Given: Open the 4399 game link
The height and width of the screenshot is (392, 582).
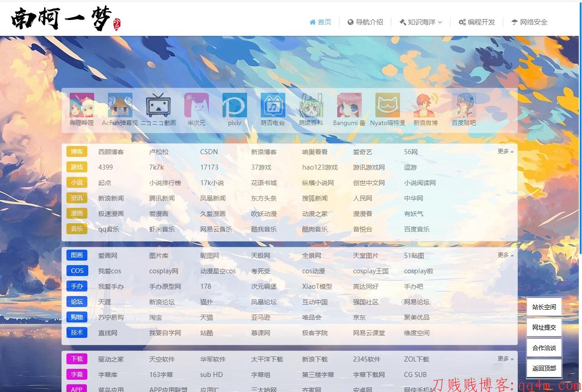Looking at the screenshot, I should click(x=106, y=167).
